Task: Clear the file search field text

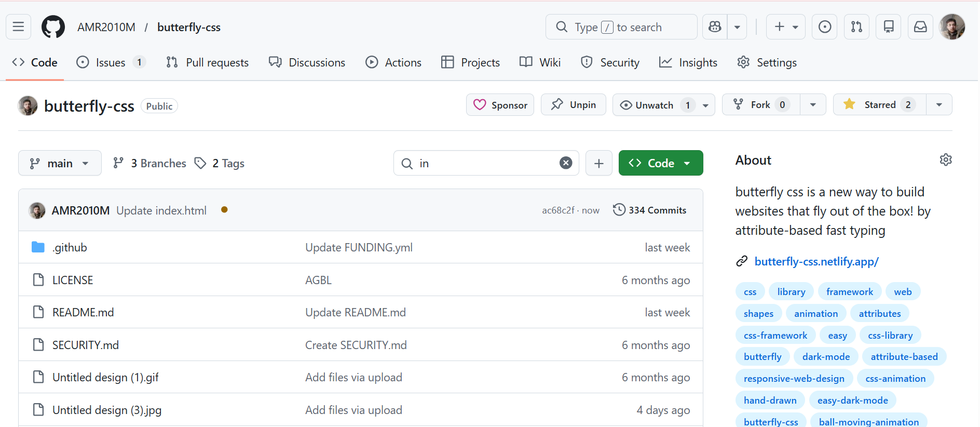Action: [566, 163]
